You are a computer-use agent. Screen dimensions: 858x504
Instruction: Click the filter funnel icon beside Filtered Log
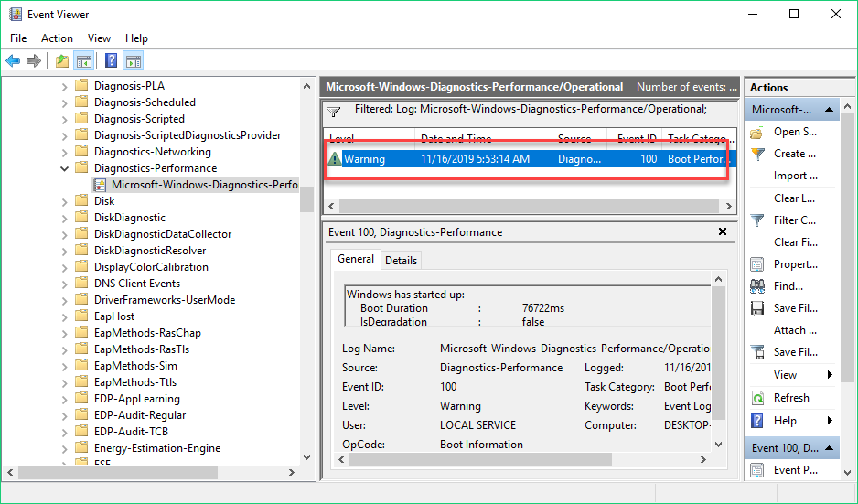pyautogui.click(x=334, y=113)
